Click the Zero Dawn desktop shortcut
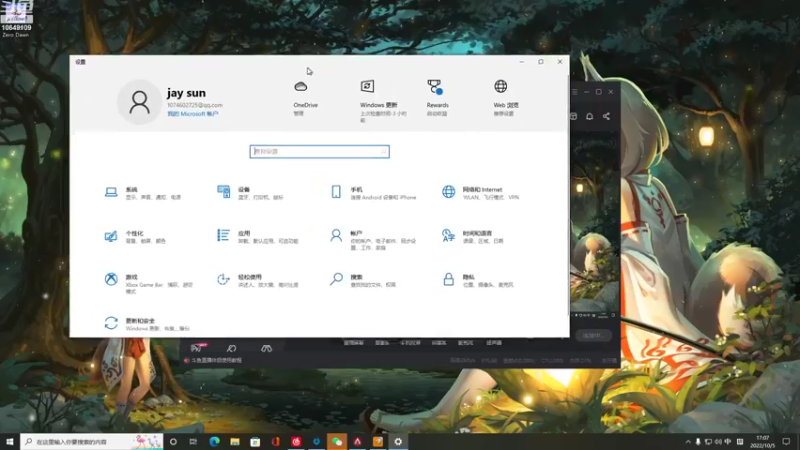Image resolution: width=800 pixels, height=450 pixels. click(16, 19)
